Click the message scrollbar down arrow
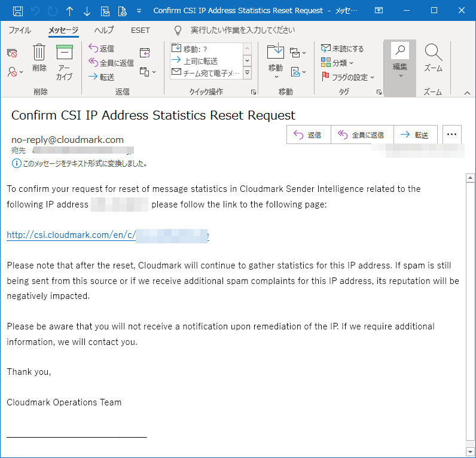 (470, 451)
